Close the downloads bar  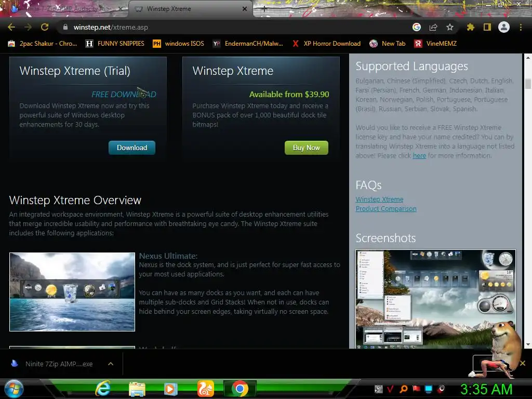pyautogui.click(x=523, y=363)
